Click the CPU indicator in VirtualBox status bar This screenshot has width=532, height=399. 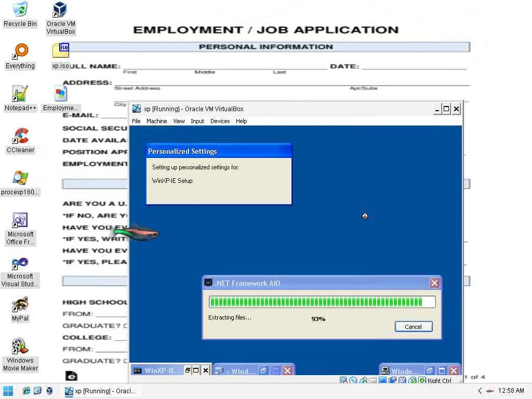(403, 380)
